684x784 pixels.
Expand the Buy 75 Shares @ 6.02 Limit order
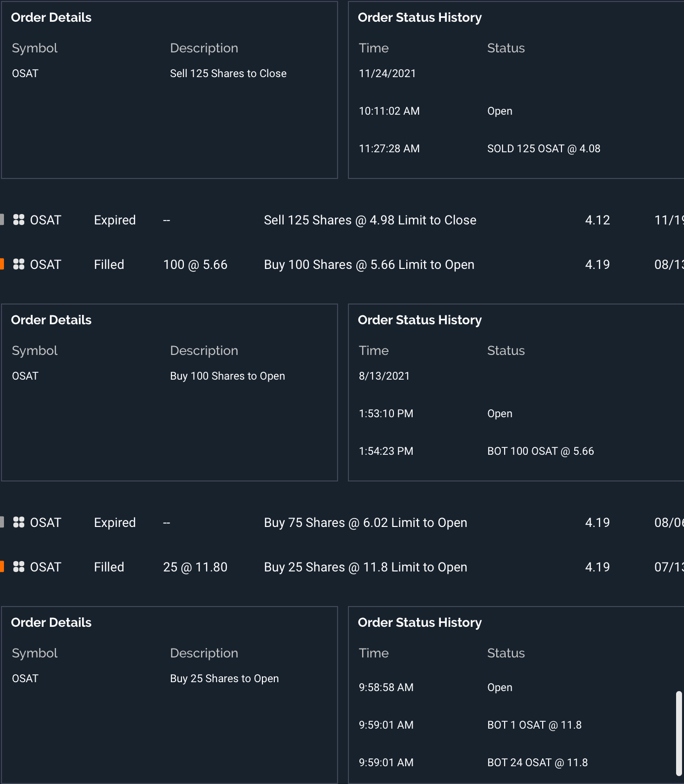[x=365, y=523]
